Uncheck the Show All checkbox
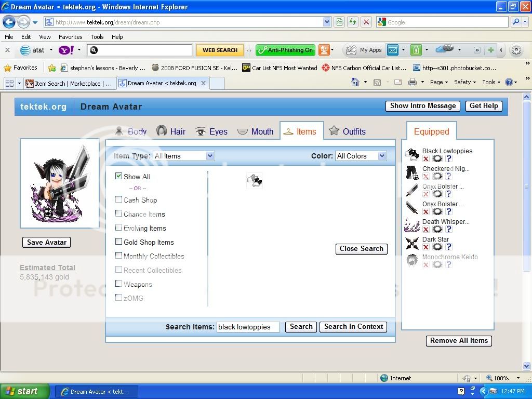The image size is (532, 399). [x=119, y=176]
